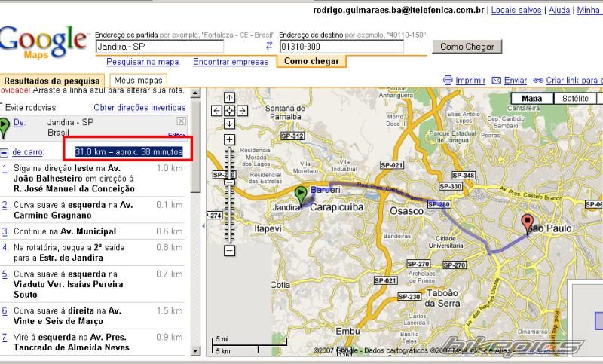Click the destination field with 01310-300
This screenshot has height=364, width=603.
[x=341, y=47]
